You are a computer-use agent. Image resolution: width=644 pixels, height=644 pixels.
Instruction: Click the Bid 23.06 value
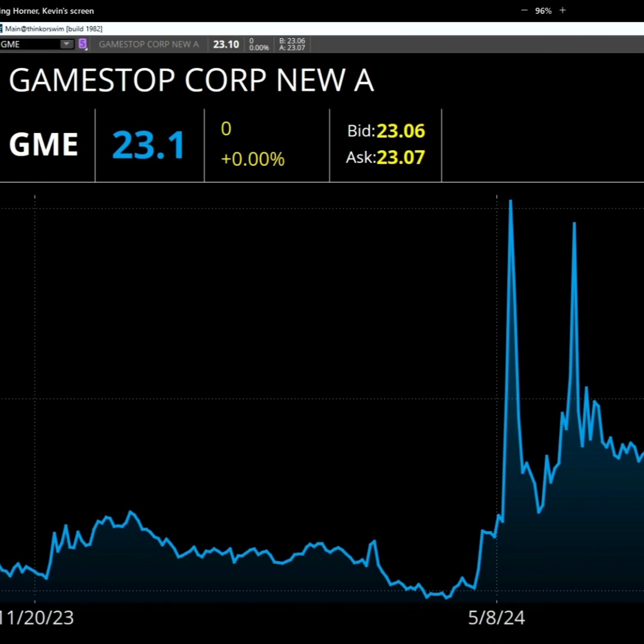[401, 131]
